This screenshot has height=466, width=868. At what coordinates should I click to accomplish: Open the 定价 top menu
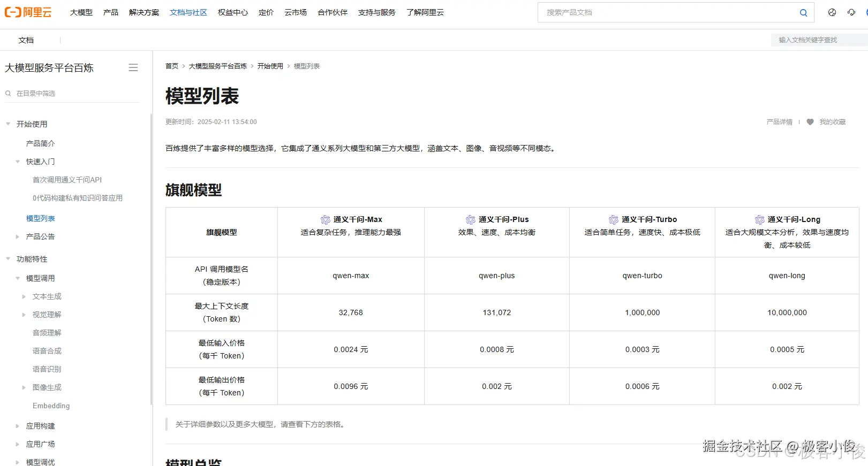[266, 12]
